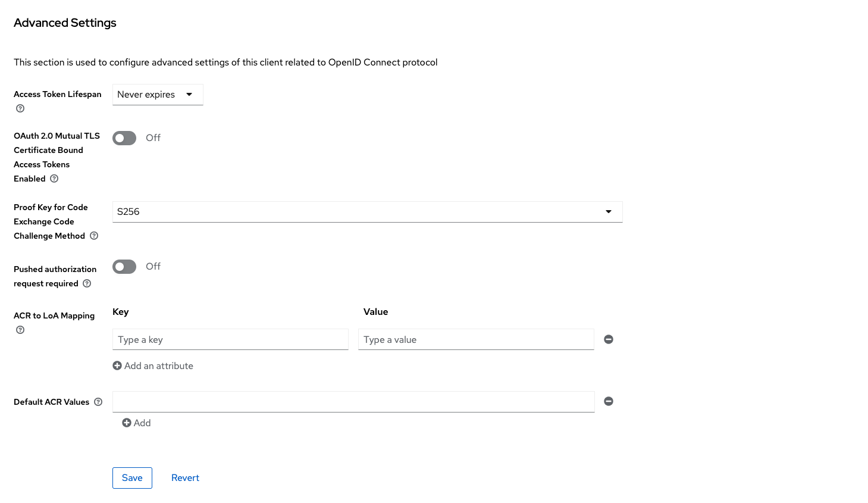Click the Advanced Settings heading
The height and width of the screenshot is (503, 868).
(x=65, y=23)
